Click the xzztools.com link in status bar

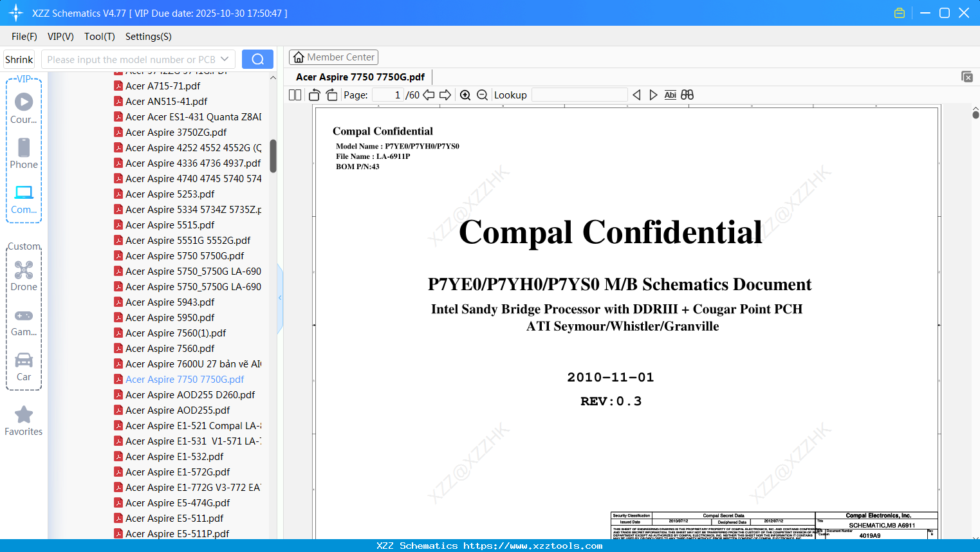point(533,546)
